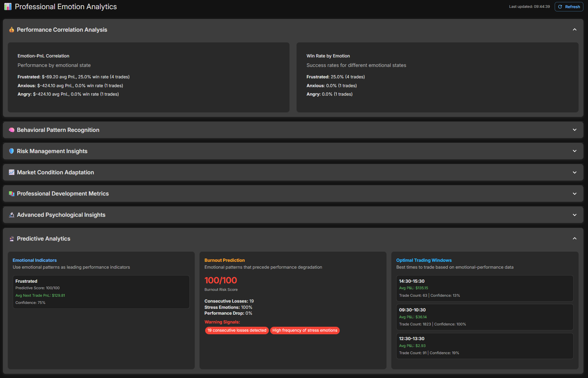This screenshot has height=378, width=588.
Task: Select the Frustrated emotional indicator card
Action: tap(101, 292)
